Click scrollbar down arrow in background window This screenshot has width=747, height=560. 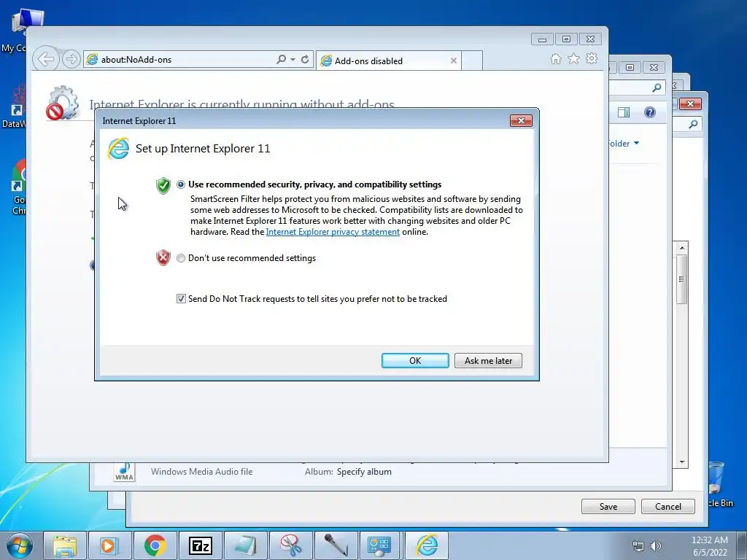[682, 462]
